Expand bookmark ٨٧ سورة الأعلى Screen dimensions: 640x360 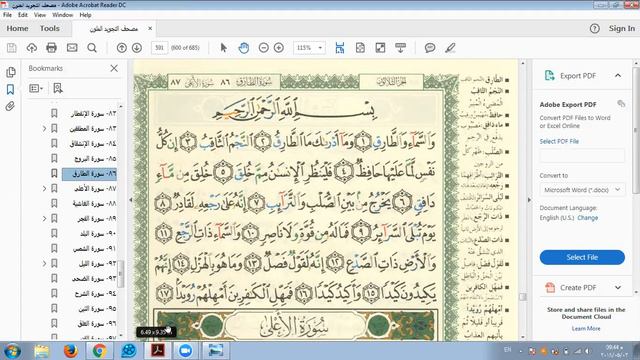click(x=44, y=189)
